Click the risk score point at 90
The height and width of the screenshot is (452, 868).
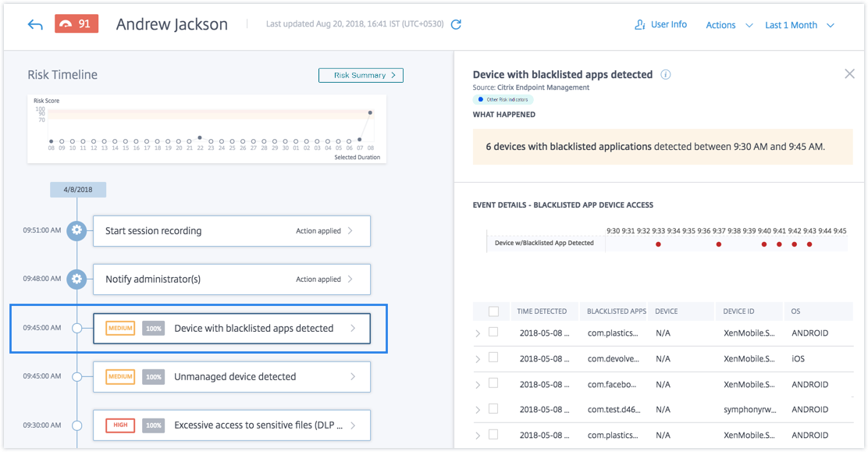pos(370,113)
